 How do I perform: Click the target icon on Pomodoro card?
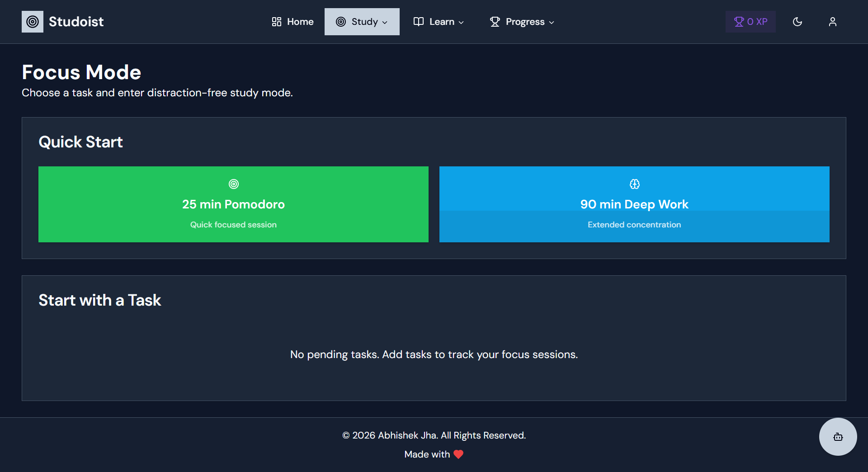click(233, 184)
